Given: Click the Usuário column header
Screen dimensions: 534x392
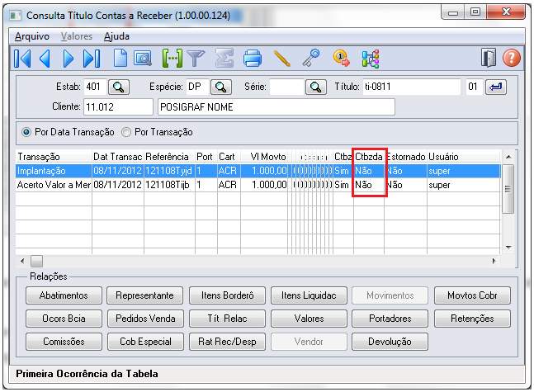Looking at the screenshot, I should click(x=464, y=157).
